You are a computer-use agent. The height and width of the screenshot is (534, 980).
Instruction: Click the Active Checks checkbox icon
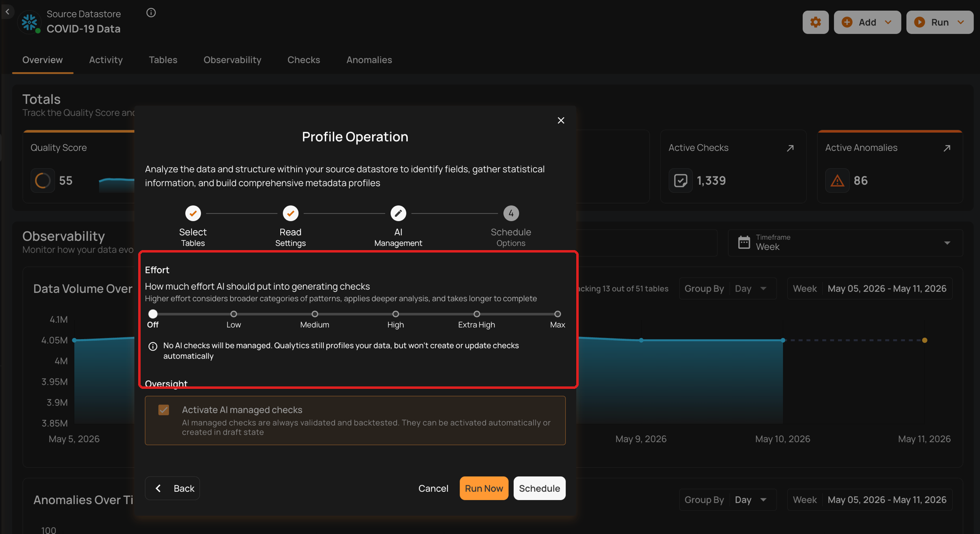(x=681, y=180)
